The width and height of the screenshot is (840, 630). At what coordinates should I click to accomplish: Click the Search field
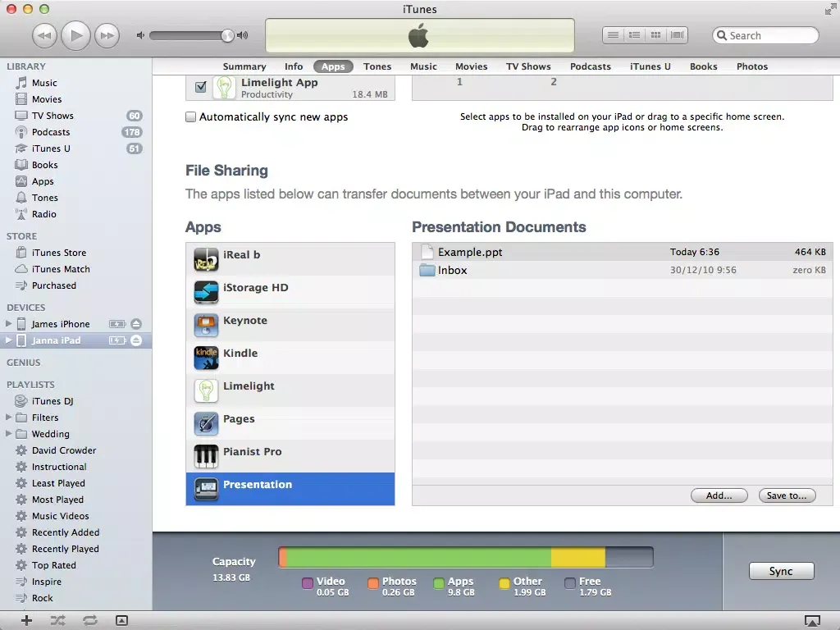pyautogui.click(x=765, y=35)
